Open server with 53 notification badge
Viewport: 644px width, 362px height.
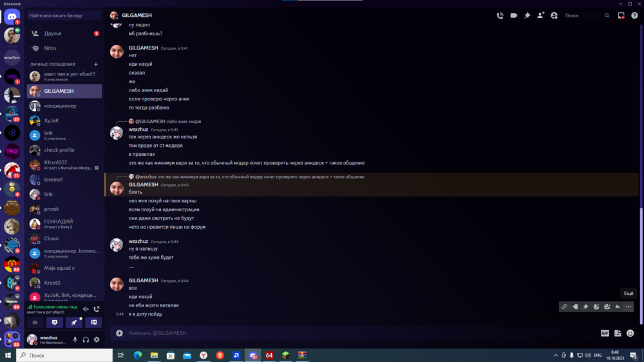[x=12, y=264]
